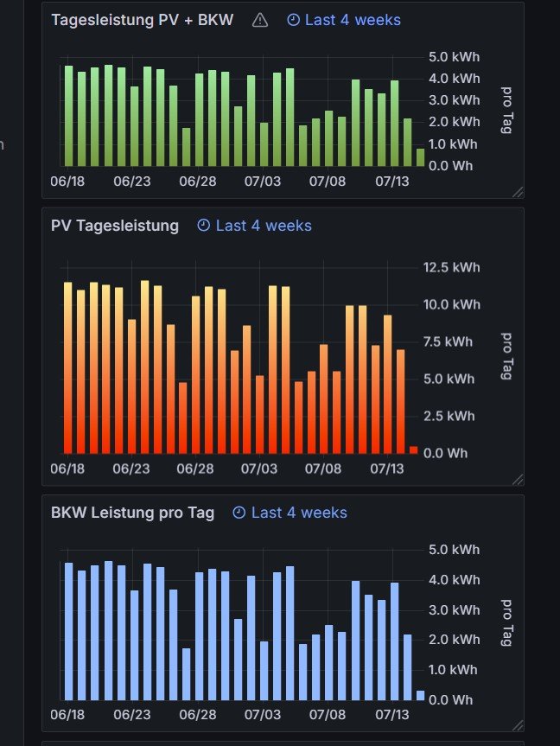The height and width of the screenshot is (746, 560).
Task: Open Last 4 weeks time range on PV Tagesleistung
Action: tap(264, 226)
